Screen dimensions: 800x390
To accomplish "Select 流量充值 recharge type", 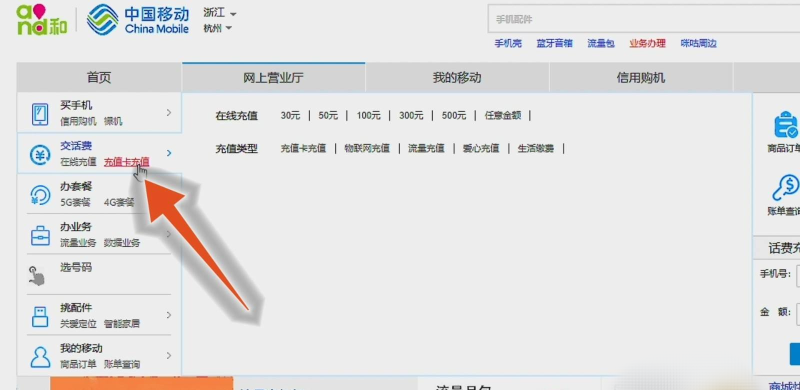I will coord(426,149).
